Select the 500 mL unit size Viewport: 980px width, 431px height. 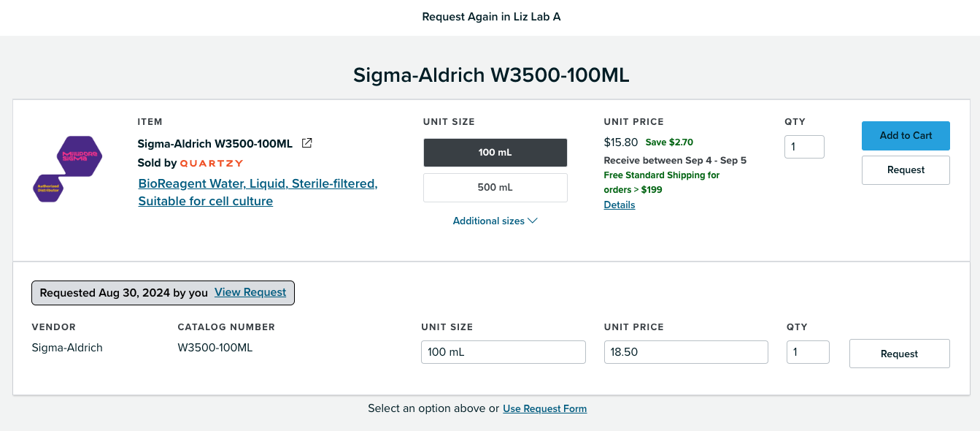click(495, 188)
